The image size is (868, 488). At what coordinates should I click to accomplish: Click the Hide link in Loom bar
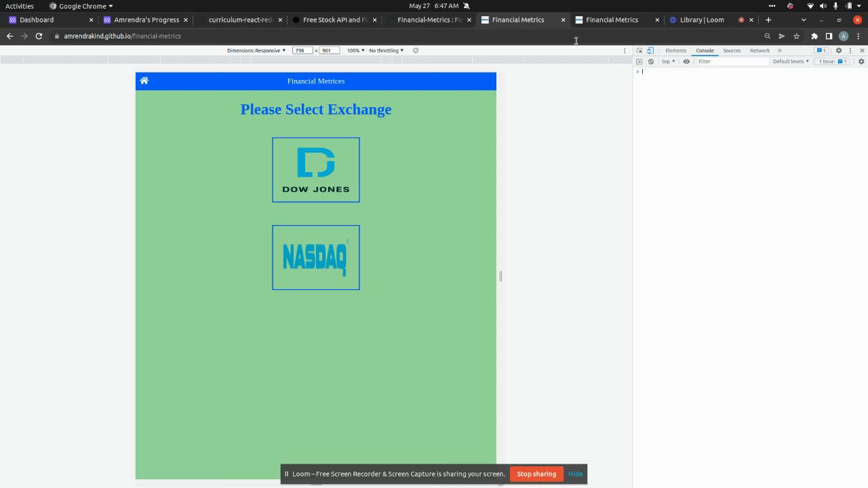(x=575, y=474)
